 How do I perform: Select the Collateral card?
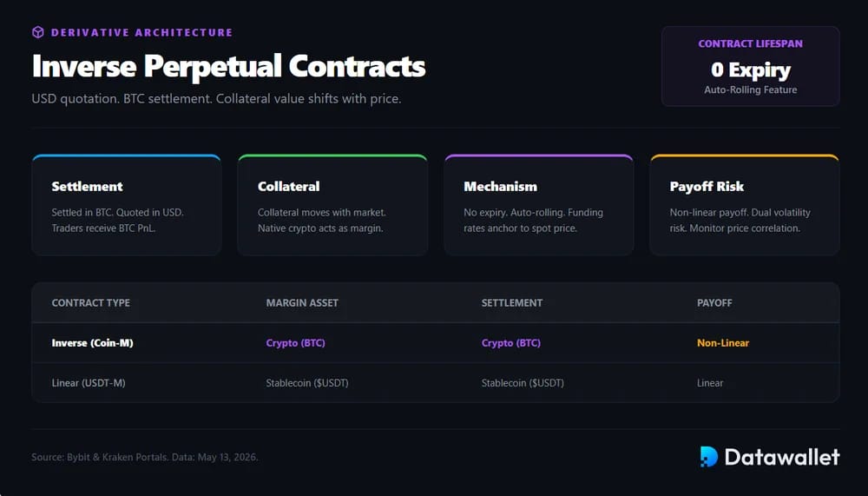[332, 205]
